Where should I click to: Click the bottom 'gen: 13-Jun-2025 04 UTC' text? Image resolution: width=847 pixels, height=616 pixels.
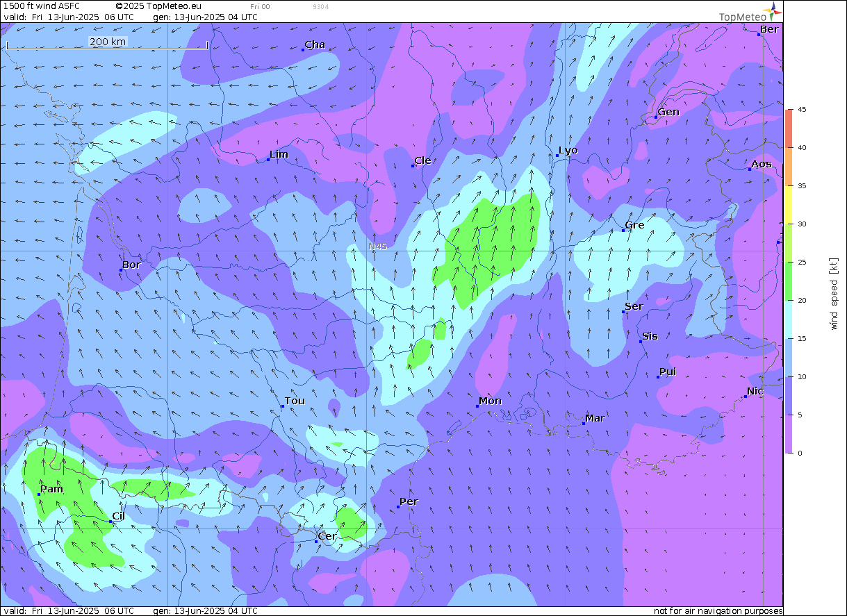click(x=206, y=611)
